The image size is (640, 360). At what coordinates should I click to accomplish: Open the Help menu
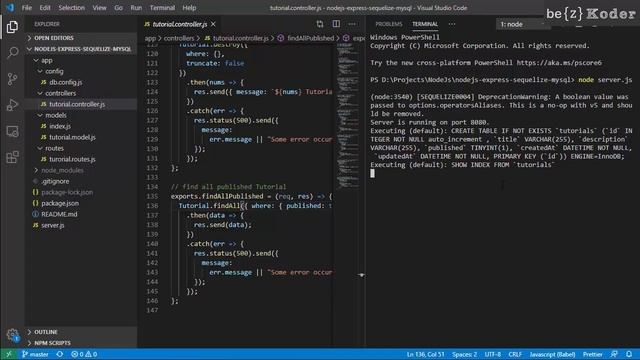point(189,8)
